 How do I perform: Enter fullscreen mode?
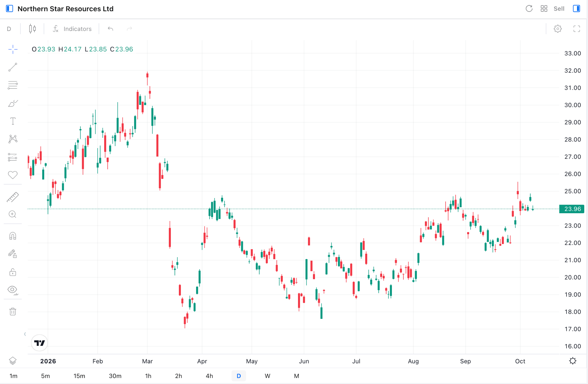pos(577,29)
